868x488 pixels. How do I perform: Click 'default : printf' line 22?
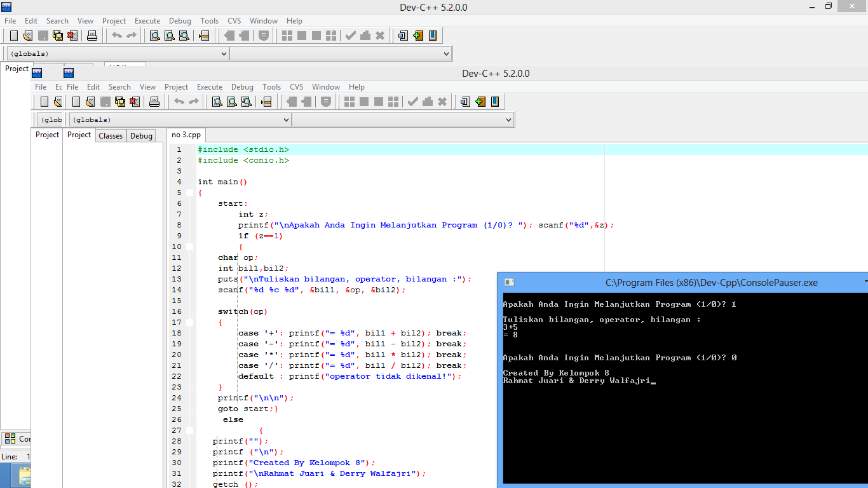[350, 377]
